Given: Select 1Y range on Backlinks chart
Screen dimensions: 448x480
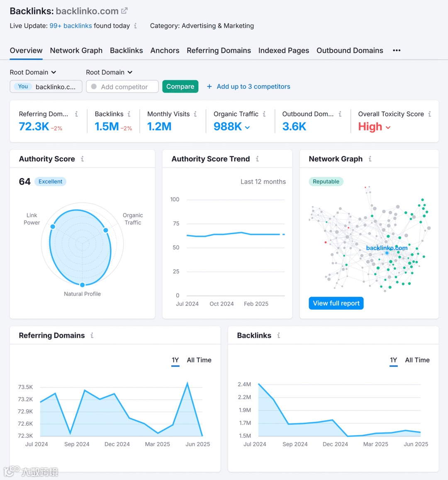Looking at the screenshot, I should pos(394,360).
